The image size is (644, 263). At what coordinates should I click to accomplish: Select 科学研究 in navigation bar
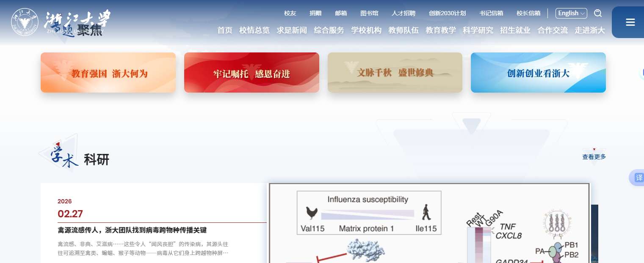point(478,30)
